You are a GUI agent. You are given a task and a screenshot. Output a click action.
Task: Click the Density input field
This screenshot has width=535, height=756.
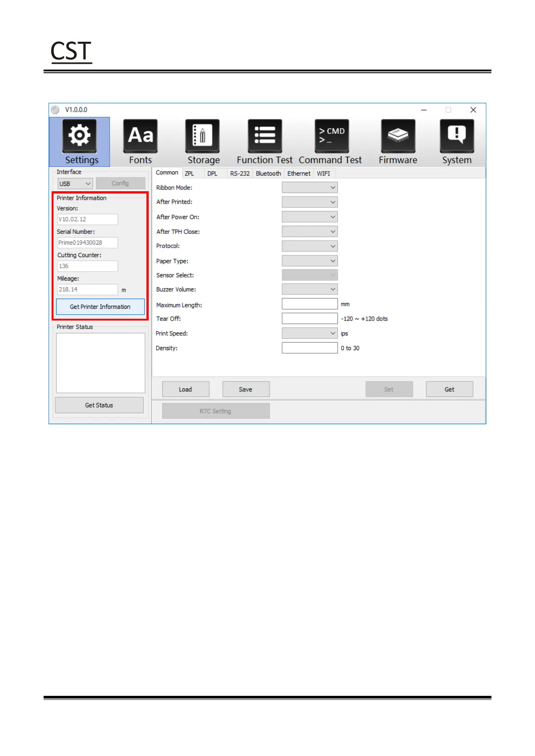click(x=310, y=348)
